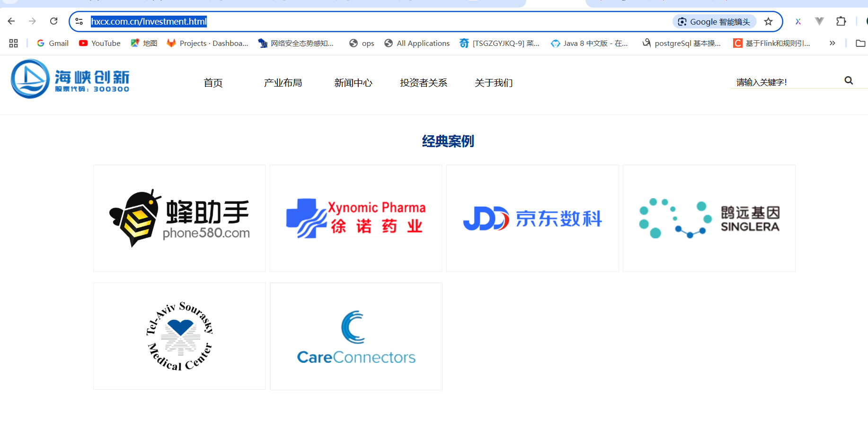Reload the page with the refresh icon
The width and height of the screenshot is (868, 447).
pyautogui.click(x=54, y=21)
